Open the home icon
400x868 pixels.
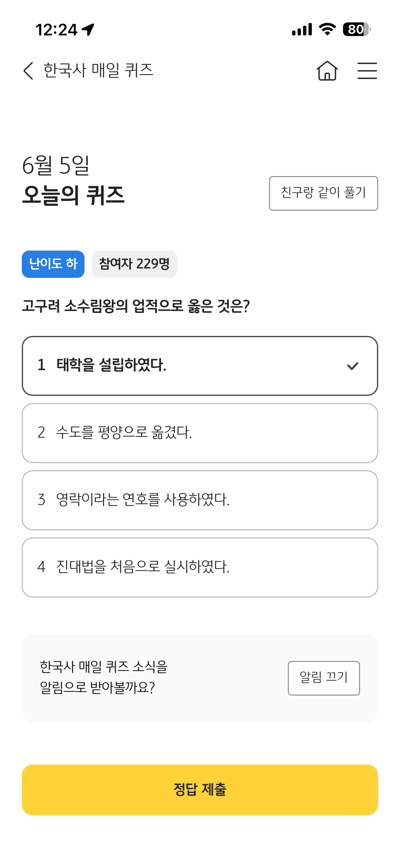tap(327, 71)
